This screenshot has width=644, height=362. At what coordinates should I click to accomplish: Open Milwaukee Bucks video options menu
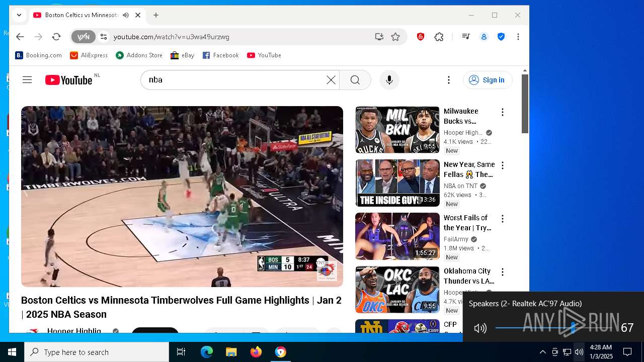502,112
